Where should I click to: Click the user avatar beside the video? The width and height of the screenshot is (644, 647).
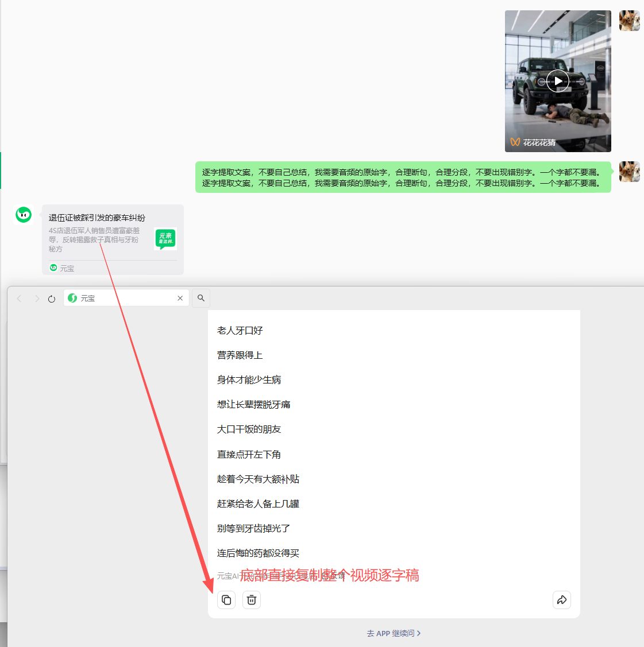629,21
